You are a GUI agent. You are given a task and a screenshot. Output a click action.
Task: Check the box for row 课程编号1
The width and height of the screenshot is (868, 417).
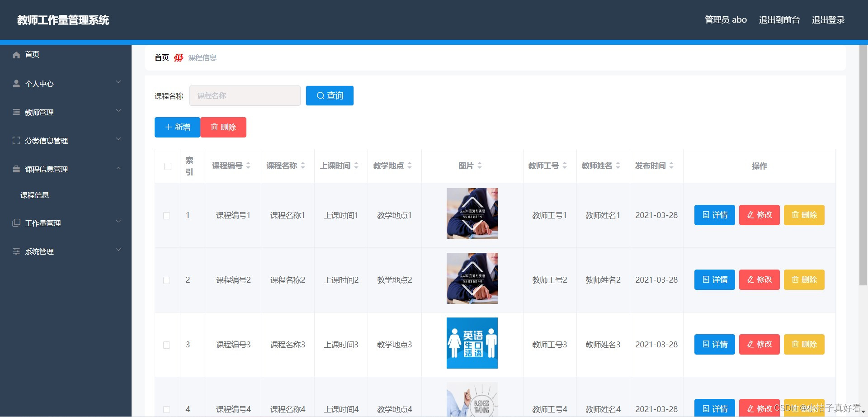tap(167, 216)
